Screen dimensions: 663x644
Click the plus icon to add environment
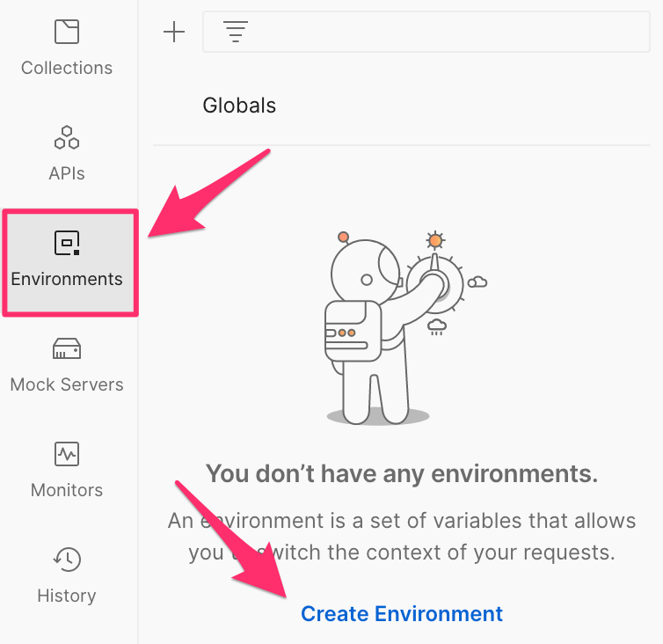click(174, 33)
